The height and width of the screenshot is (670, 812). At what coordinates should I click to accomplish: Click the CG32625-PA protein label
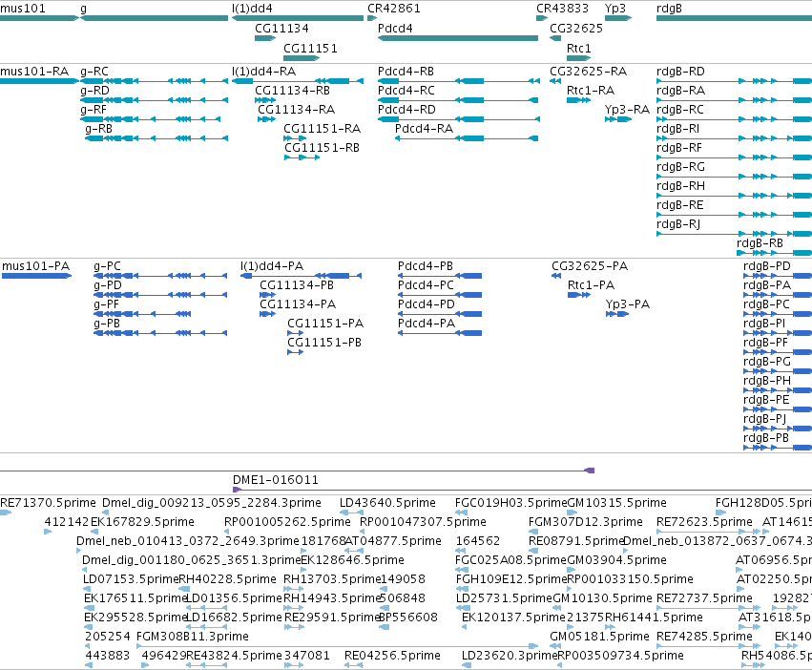(x=590, y=266)
